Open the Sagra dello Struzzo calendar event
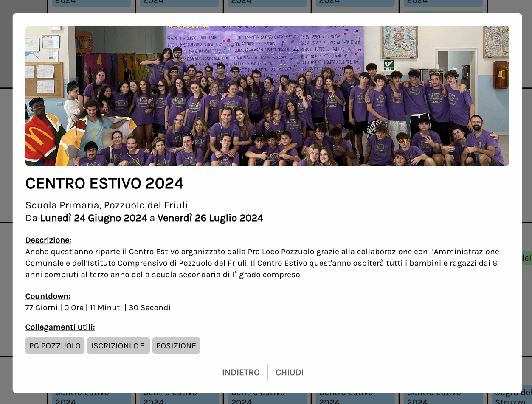The width and height of the screenshot is (532, 404). [x=513, y=398]
